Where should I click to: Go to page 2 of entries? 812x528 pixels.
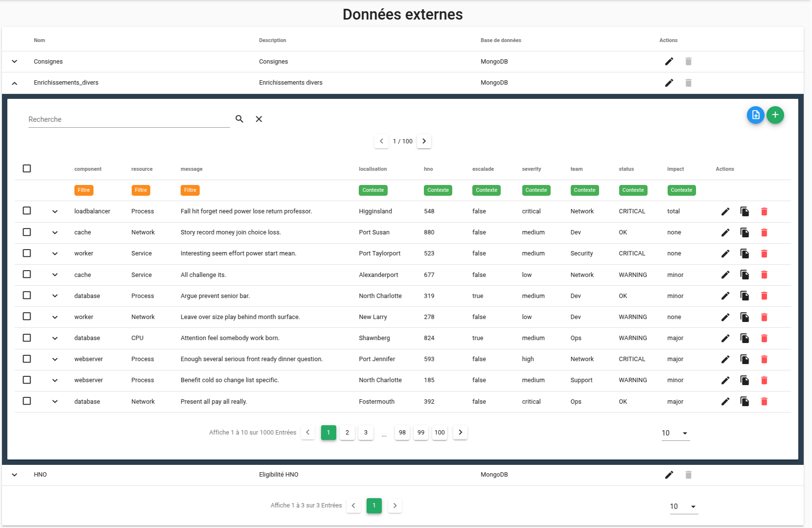(347, 433)
